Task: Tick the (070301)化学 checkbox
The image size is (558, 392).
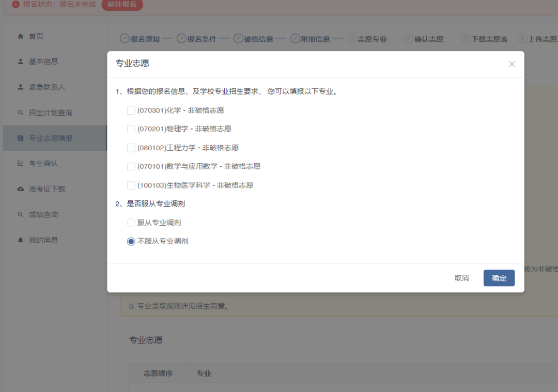Action: [131, 111]
